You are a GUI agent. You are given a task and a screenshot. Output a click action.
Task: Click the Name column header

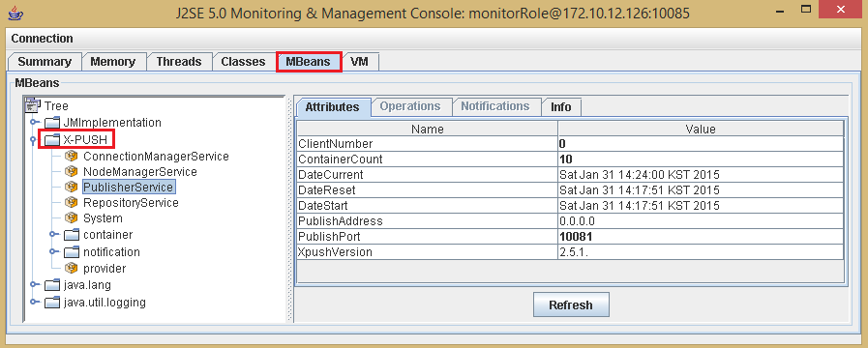coord(428,129)
